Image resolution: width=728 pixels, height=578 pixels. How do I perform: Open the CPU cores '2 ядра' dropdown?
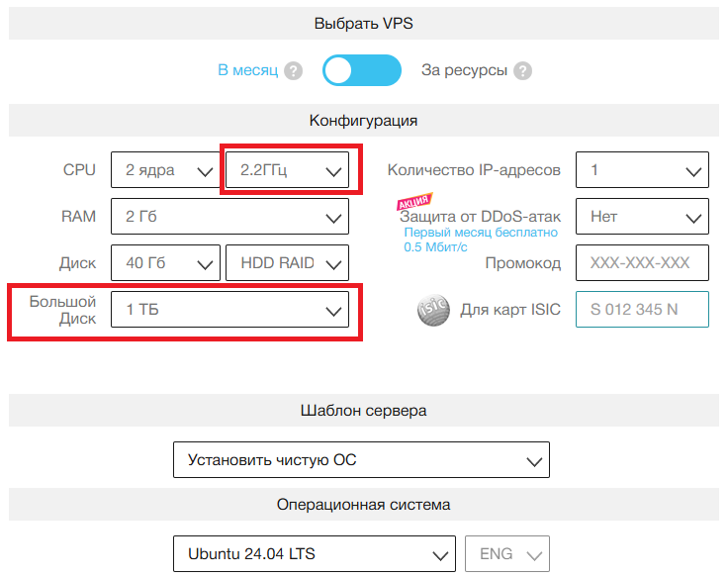tap(164, 170)
